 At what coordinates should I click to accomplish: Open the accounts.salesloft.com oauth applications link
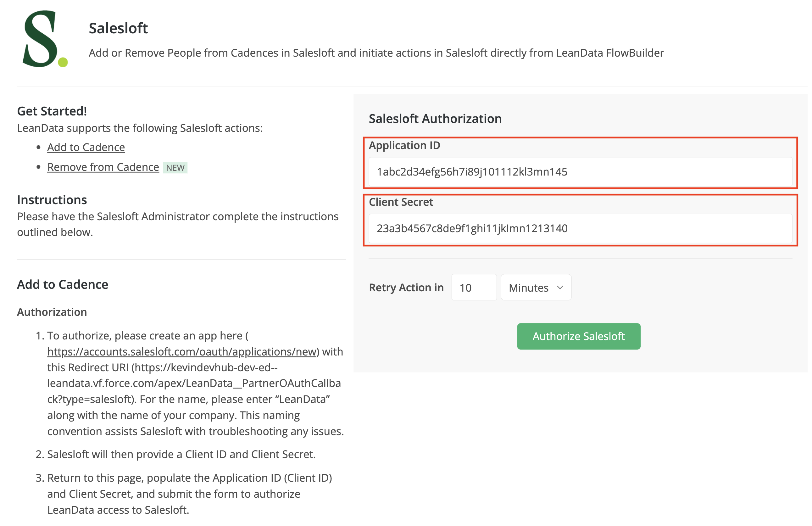click(x=182, y=352)
